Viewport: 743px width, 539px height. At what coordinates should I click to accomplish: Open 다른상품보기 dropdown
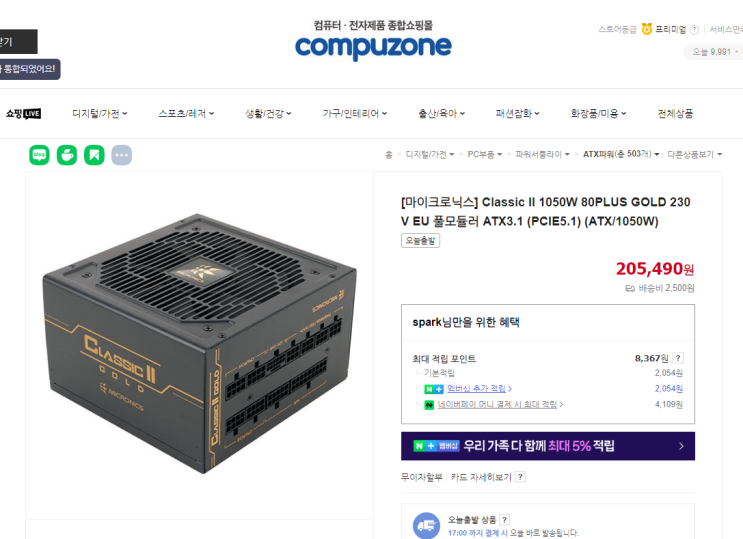click(695, 154)
